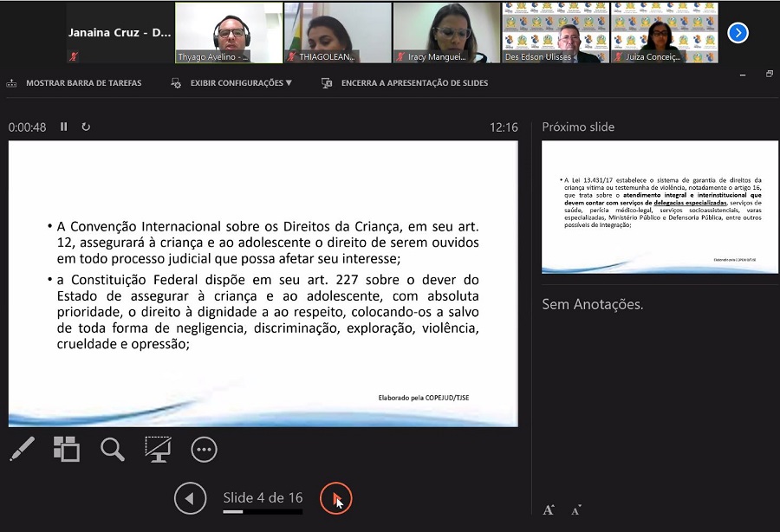Click the Próximo slide preview thumbnail
Screen dimensions: 780x532
[660, 207]
